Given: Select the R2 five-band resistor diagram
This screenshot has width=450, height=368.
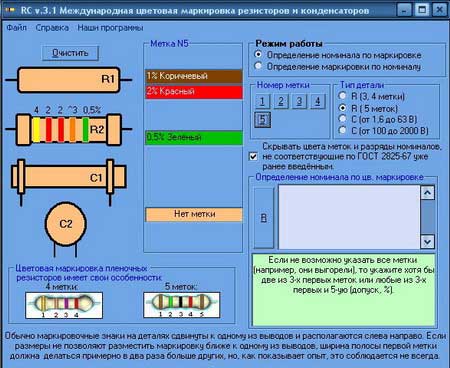Looking at the screenshot, I should point(69,129).
